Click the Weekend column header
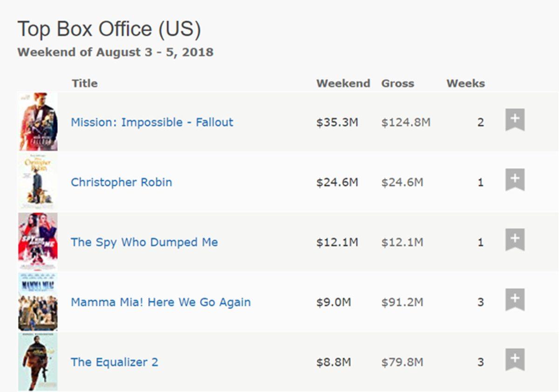The width and height of the screenshot is (559, 392). click(343, 84)
